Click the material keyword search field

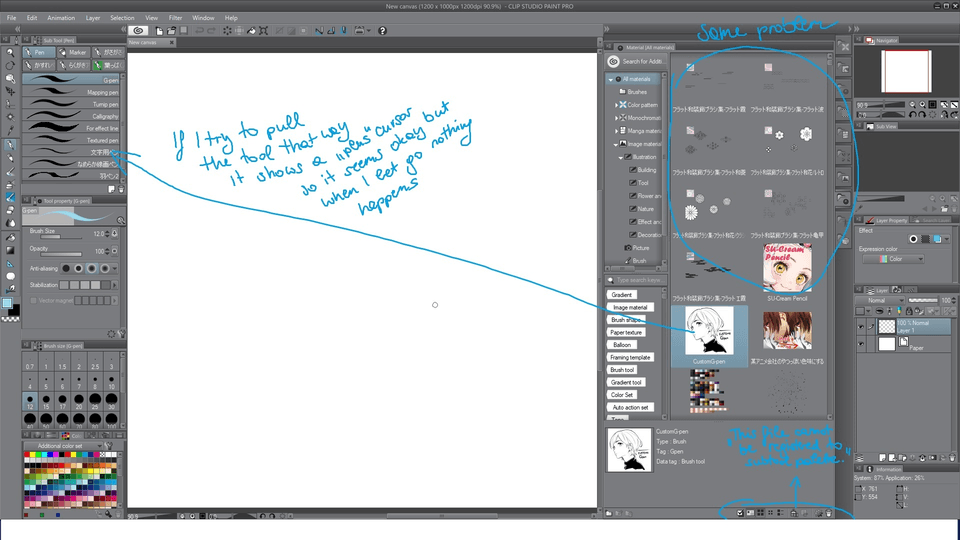[634, 280]
